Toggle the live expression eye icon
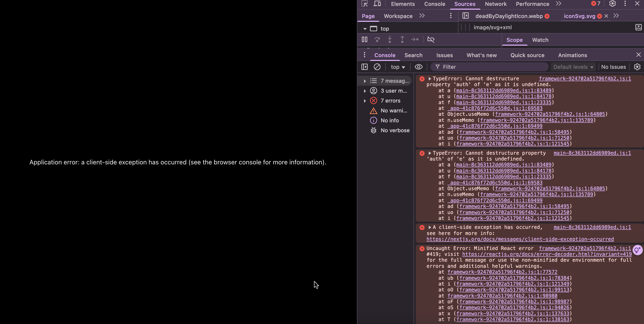 pyautogui.click(x=418, y=67)
